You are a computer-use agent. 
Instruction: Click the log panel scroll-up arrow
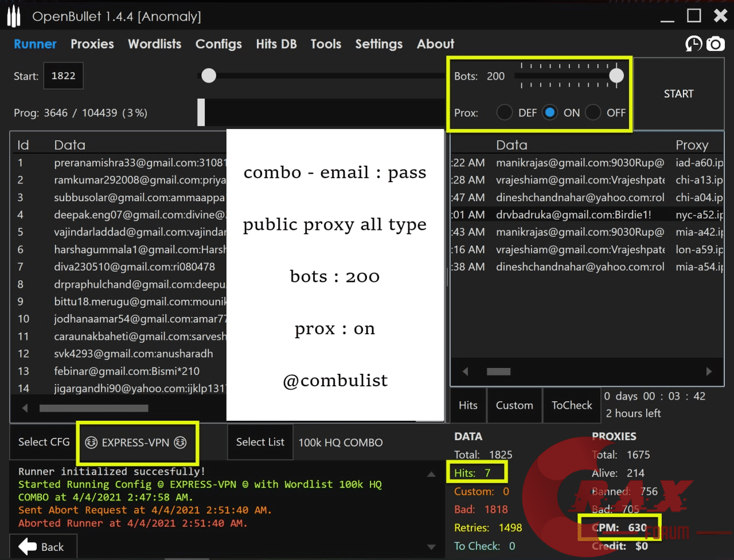[431, 475]
